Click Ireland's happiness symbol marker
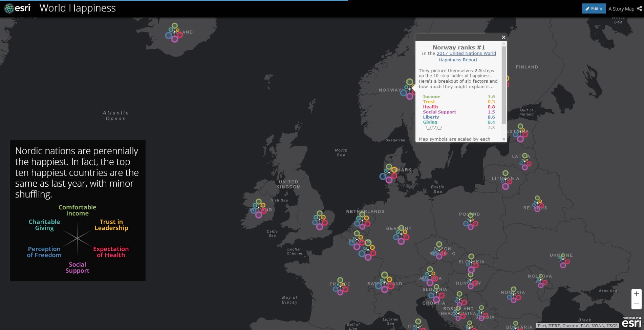 click(258, 208)
